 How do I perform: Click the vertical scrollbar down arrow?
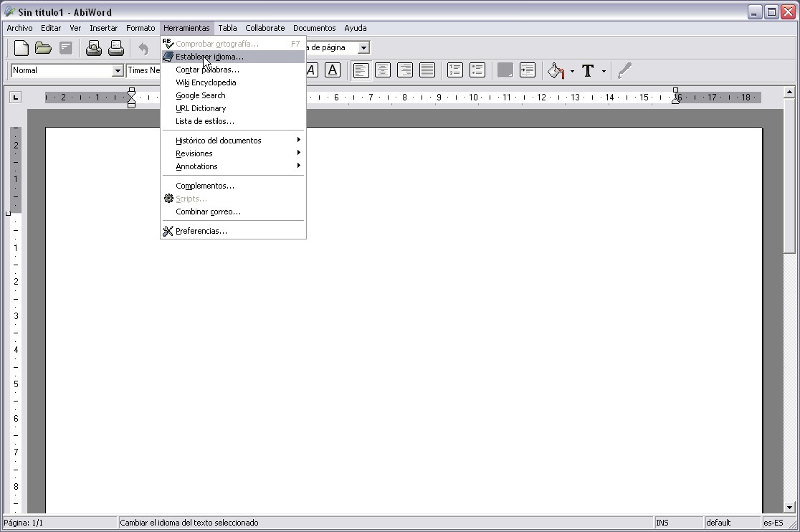click(789, 507)
